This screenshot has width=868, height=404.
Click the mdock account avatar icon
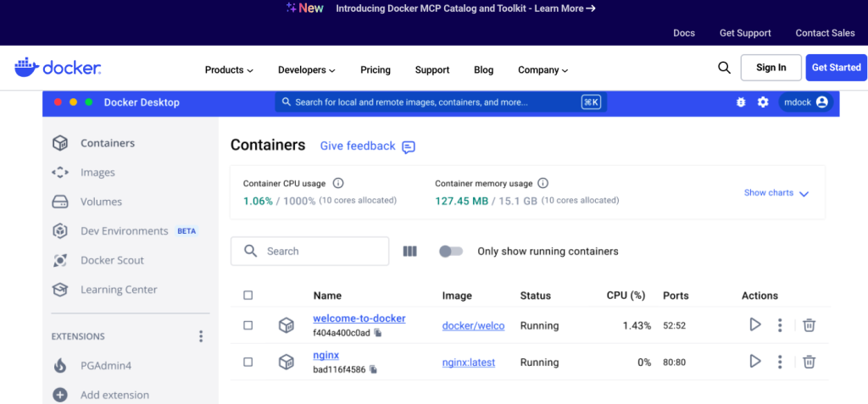click(x=822, y=102)
